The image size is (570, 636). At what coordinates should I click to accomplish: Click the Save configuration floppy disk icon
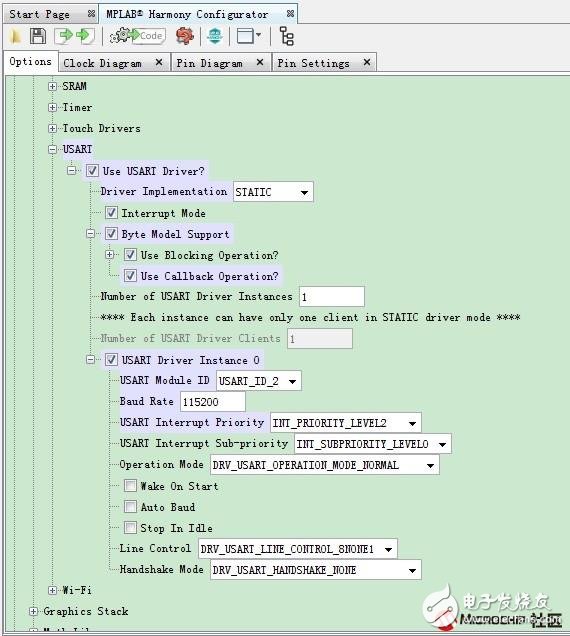(38, 36)
